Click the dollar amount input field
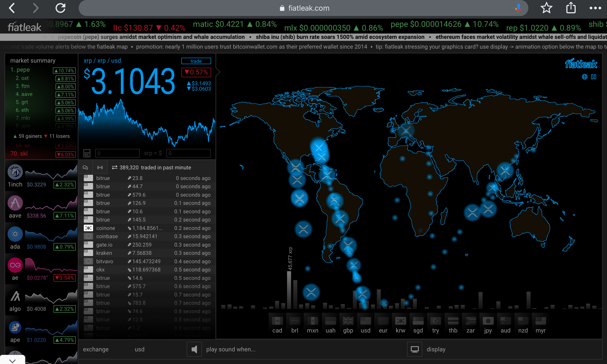The width and height of the screenshot is (607, 364). [x=188, y=153]
